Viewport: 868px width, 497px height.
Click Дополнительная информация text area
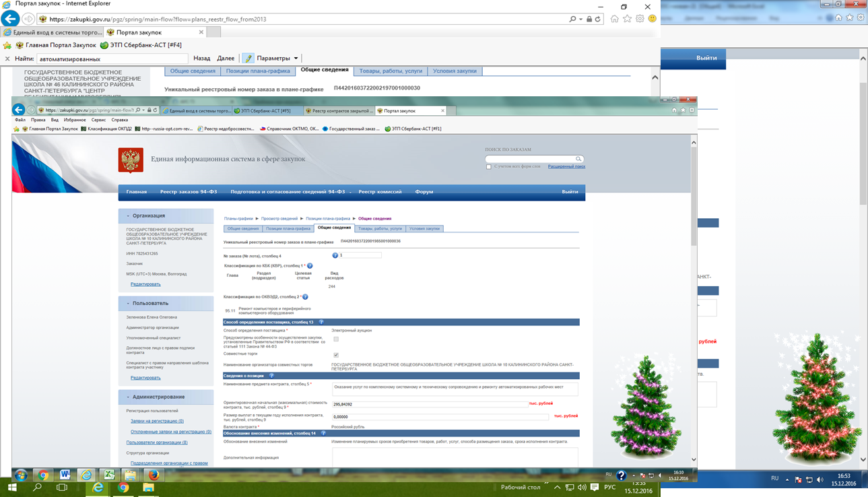455,457
